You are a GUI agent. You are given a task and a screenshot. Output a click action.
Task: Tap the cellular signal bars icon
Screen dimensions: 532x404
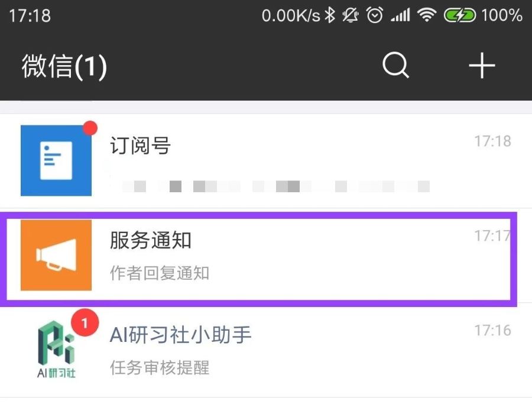tap(400, 15)
